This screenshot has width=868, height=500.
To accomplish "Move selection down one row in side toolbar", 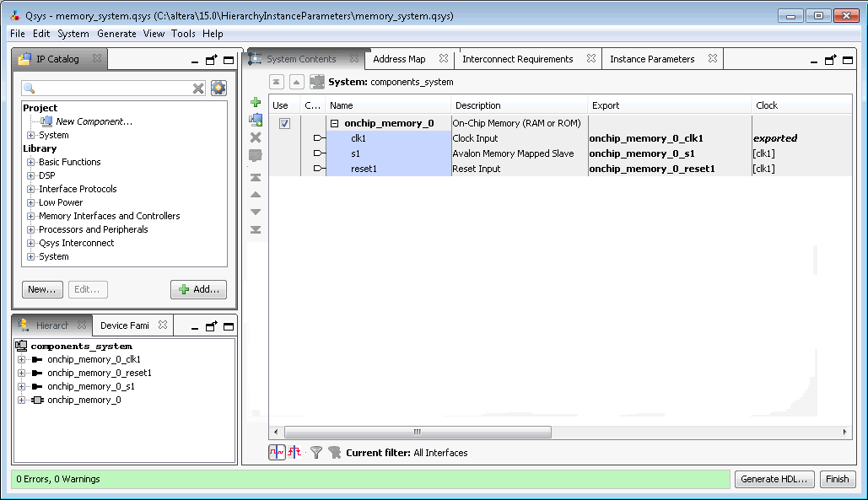I will pos(256,212).
